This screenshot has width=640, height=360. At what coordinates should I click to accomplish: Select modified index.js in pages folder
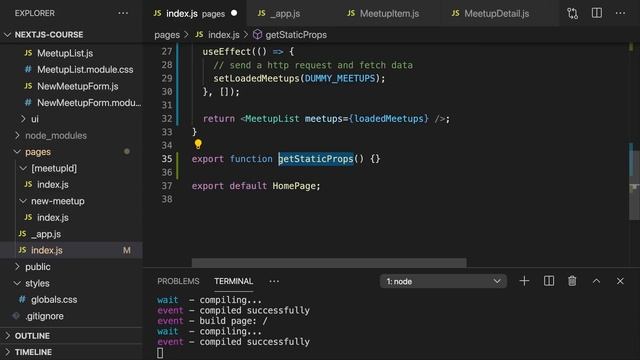47,250
